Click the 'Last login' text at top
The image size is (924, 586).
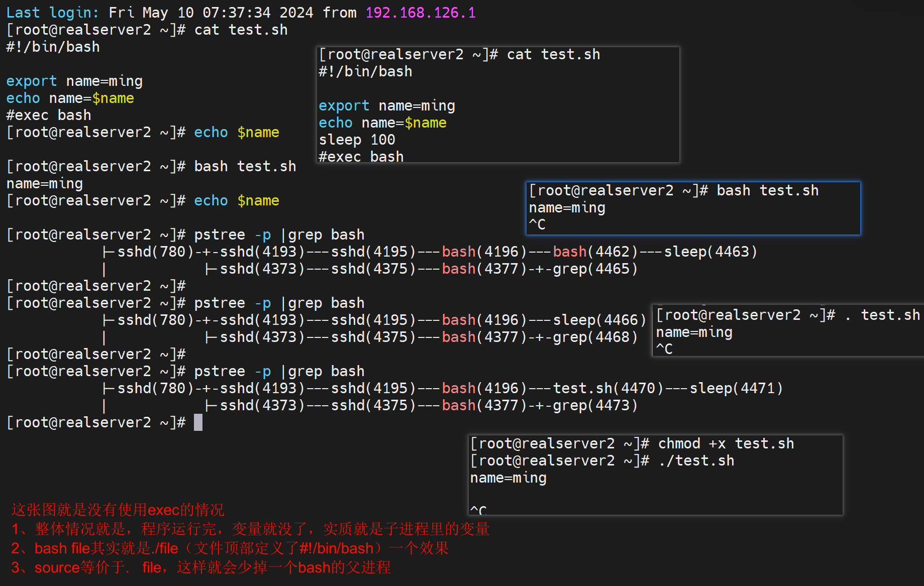pos(52,13)
